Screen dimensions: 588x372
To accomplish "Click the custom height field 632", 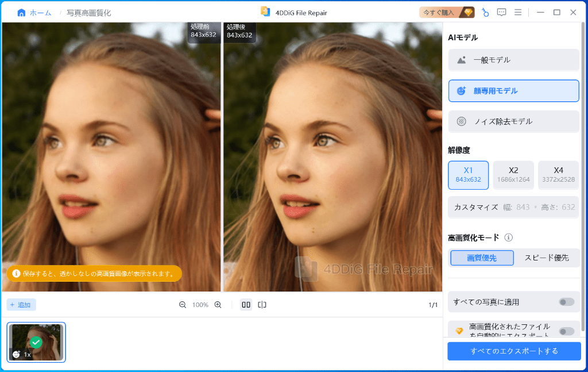I will [x=568, y=207].
